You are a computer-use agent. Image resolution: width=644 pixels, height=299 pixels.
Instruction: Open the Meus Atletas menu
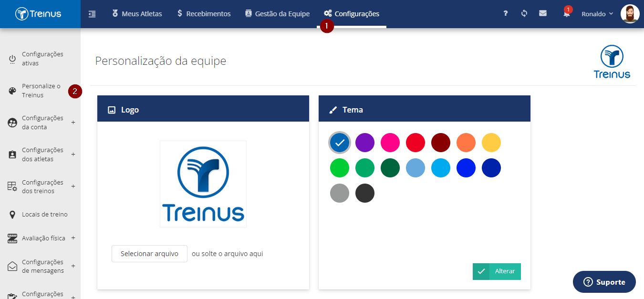(x=137, y=14)
